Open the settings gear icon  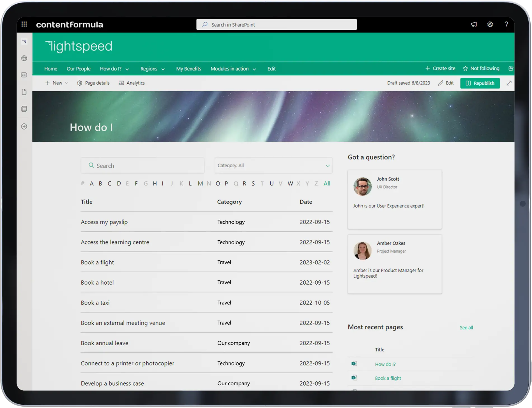(490, 24)
